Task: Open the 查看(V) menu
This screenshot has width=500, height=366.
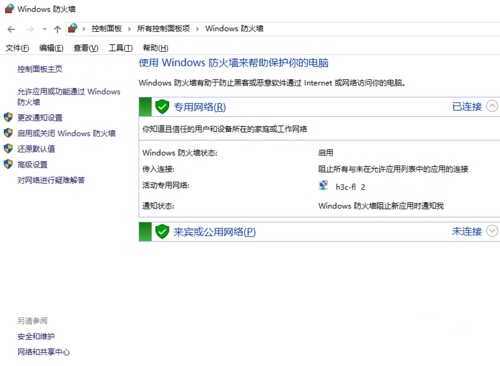Action: (x=86, y=48)
